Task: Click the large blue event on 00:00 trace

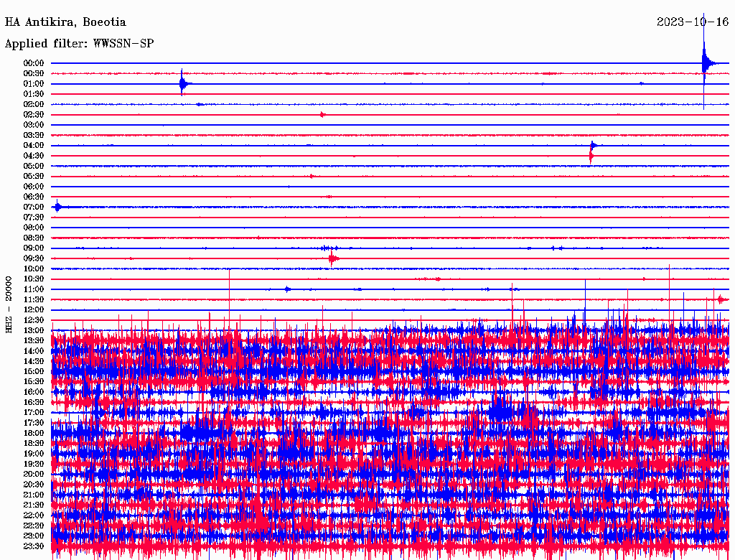Action: 706,65
